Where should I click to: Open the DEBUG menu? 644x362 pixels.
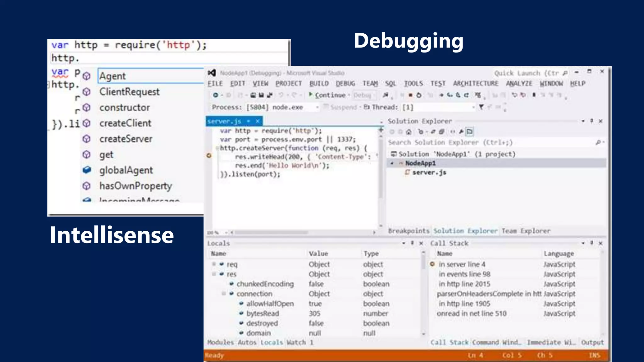(x=345, y=83)
